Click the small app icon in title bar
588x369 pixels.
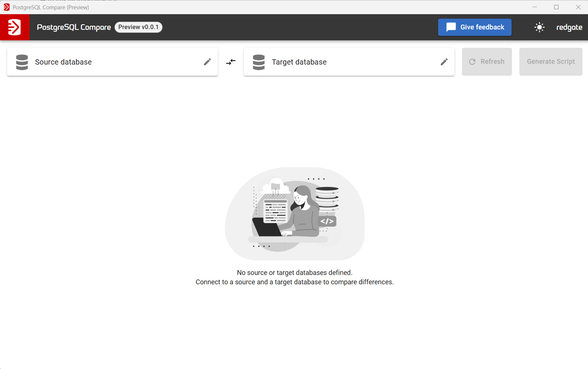tap(6, 7)
